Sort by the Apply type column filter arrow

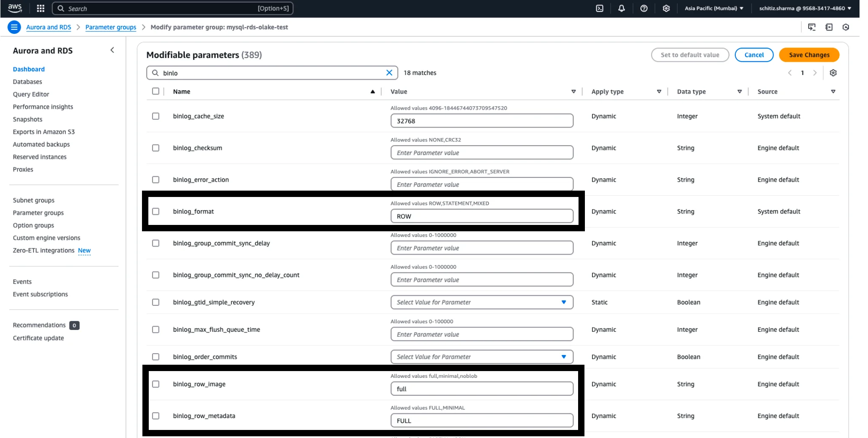(x=659, y=91)
